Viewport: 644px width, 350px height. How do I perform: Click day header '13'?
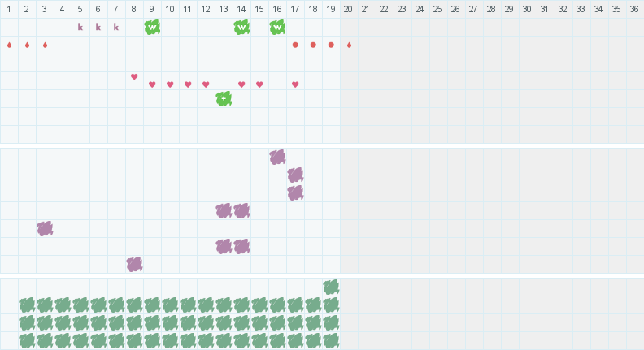point(224,9)
